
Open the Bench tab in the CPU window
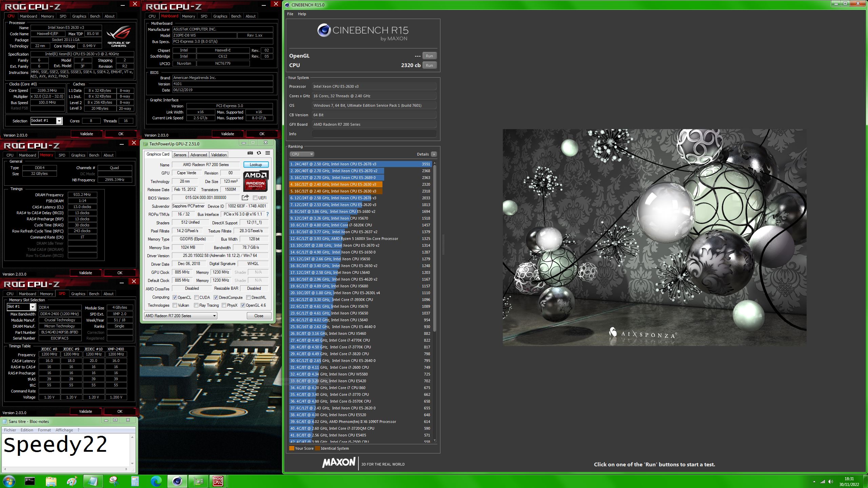point(95,16)
